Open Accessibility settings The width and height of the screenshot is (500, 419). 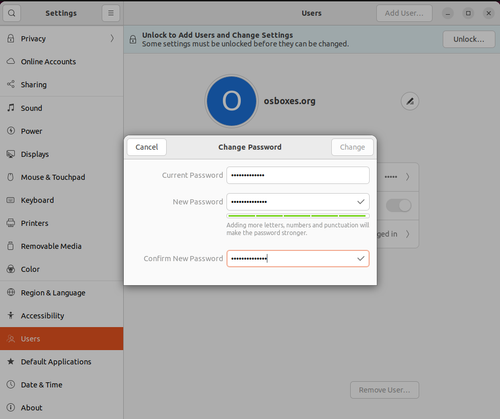(x=62, y=316)
